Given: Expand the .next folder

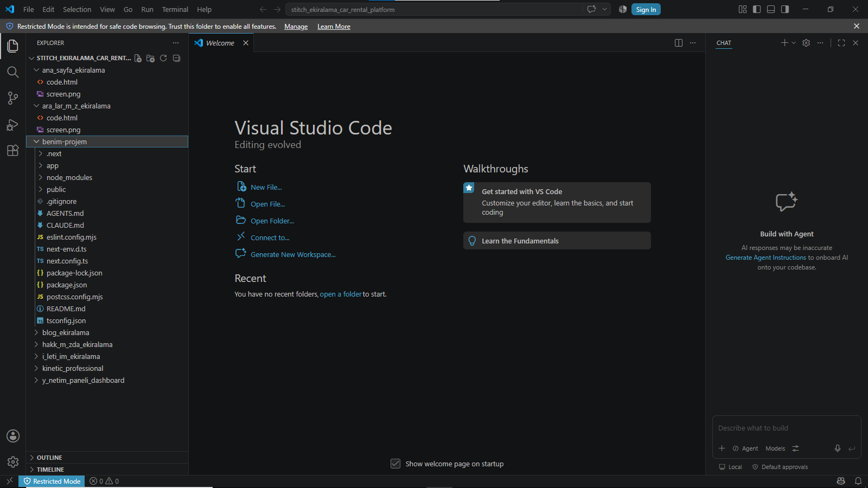Looking at the screenshot, I should tap(107, 153).
